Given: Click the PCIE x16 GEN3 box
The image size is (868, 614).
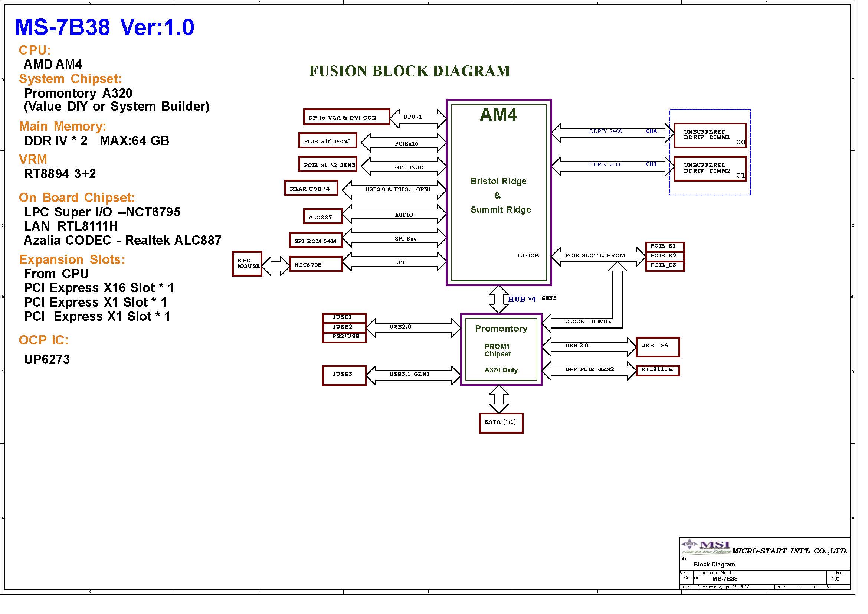Looking at the screenshot, I should coord(327,141).
